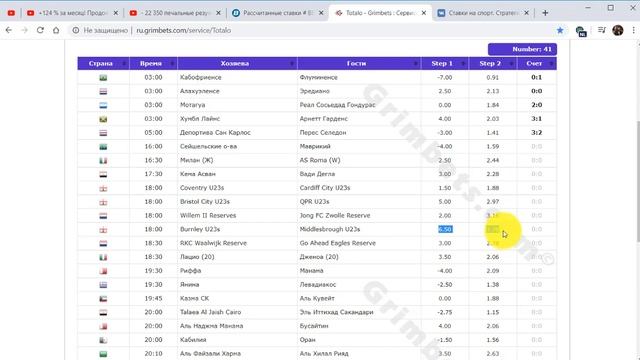This screenshot has width=640, height=360.
Task: Select the 'AS Roma (W)' cell
Action: (x=359, y=160)
